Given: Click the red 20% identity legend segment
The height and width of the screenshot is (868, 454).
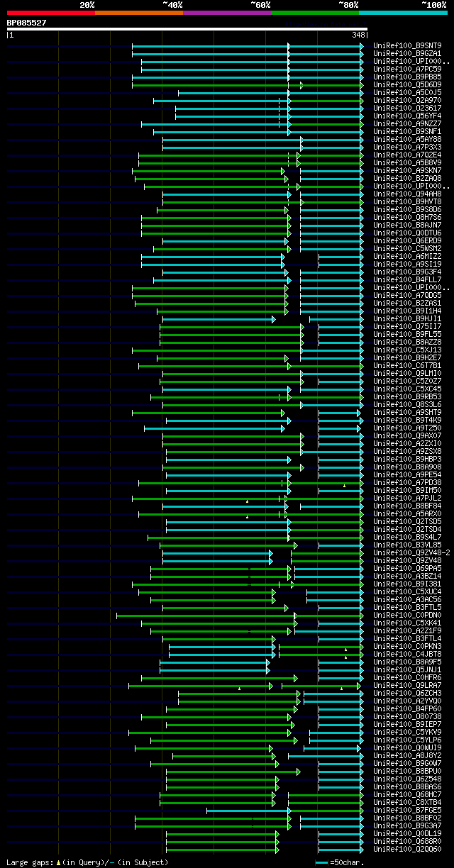Looking at the screenshot, I should pos(50,13).
